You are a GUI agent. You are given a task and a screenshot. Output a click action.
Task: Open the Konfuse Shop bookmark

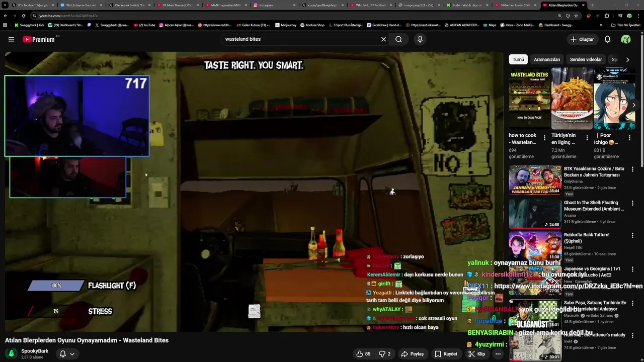coord(312,25)
